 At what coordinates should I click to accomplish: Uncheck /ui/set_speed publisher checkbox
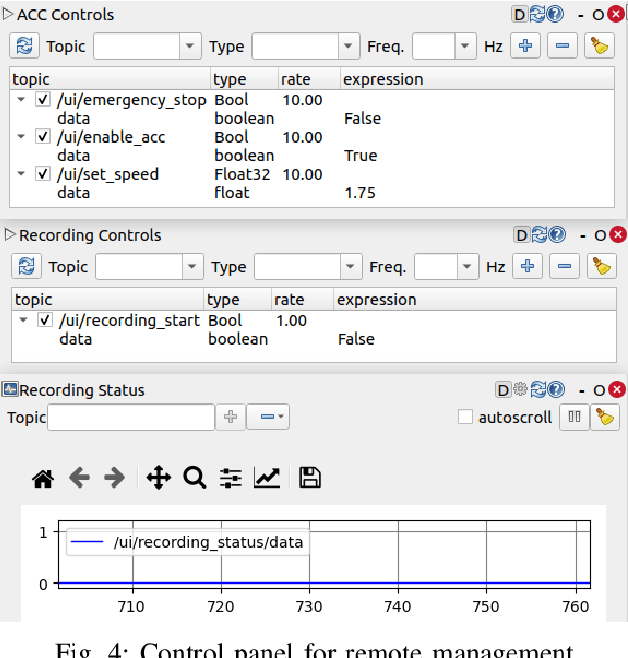pyautogui.click(x=42, y=173)
